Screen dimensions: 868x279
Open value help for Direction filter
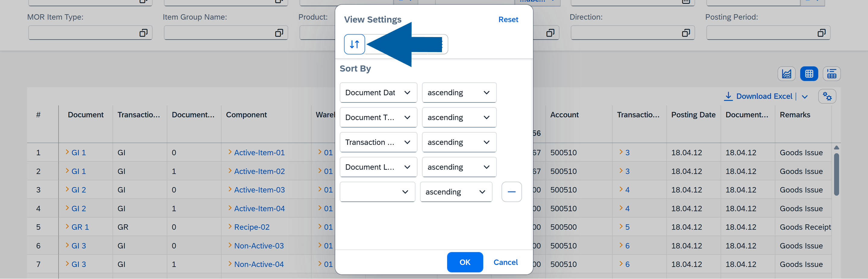pos(686,33)
